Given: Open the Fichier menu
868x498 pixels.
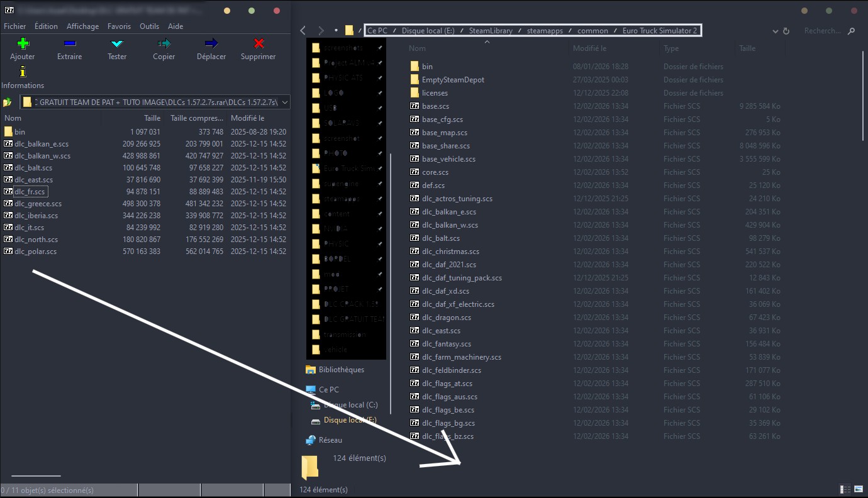Looking at the screenshot, I should coord(15,26).
